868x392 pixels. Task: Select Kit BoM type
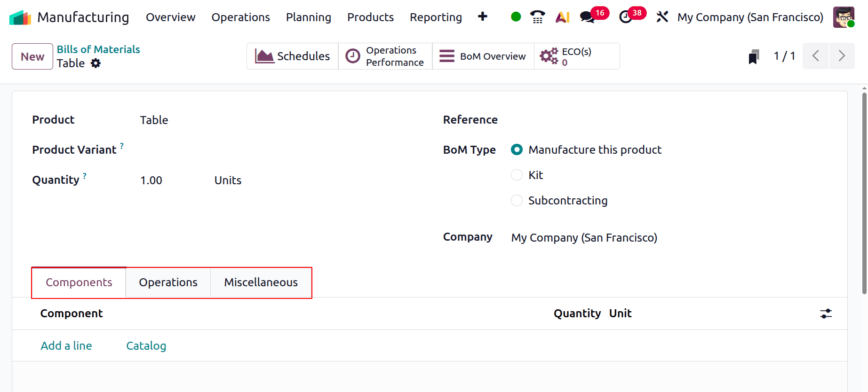(517, 175)
